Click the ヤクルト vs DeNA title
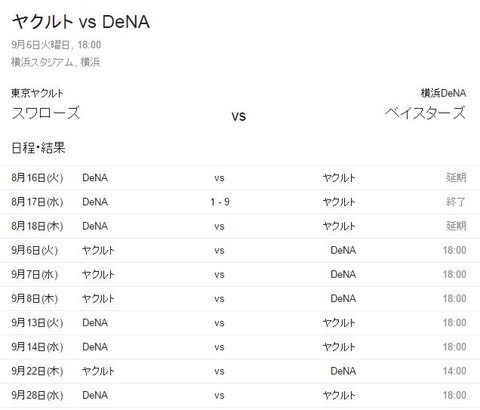 pyautogui.click(x=81, y=22)
